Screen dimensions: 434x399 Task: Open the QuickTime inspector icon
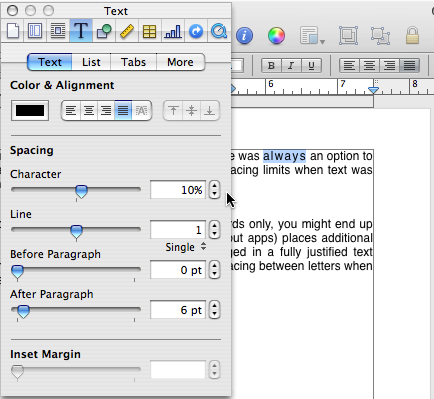pos(219,31)
